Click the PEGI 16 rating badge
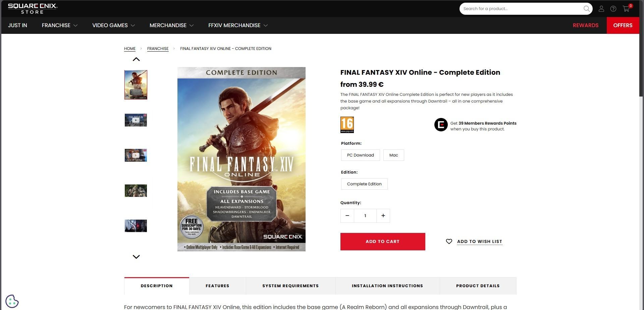Image resolution: width=644 pixels, height=310 pixels. (347, 125)
